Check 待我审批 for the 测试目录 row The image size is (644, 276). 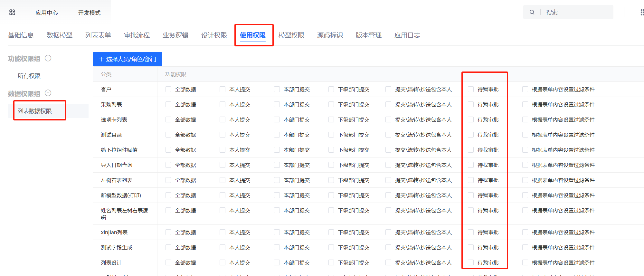tap(471, 135)
